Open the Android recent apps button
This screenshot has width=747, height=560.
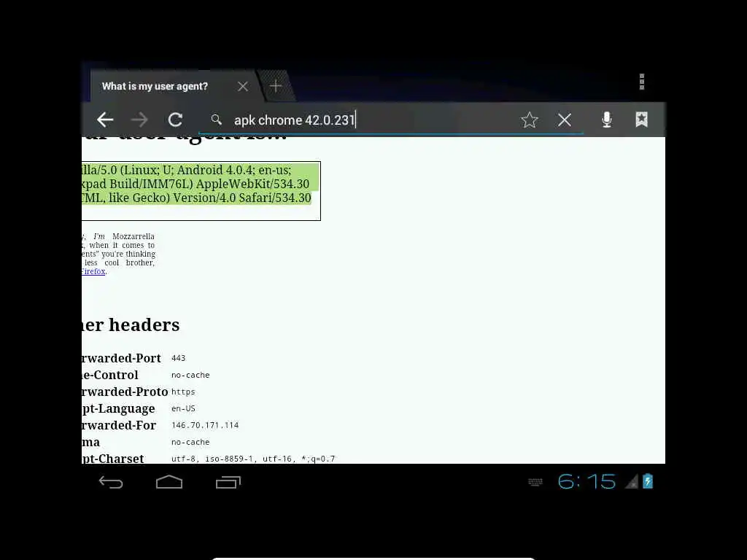point(228,483)
